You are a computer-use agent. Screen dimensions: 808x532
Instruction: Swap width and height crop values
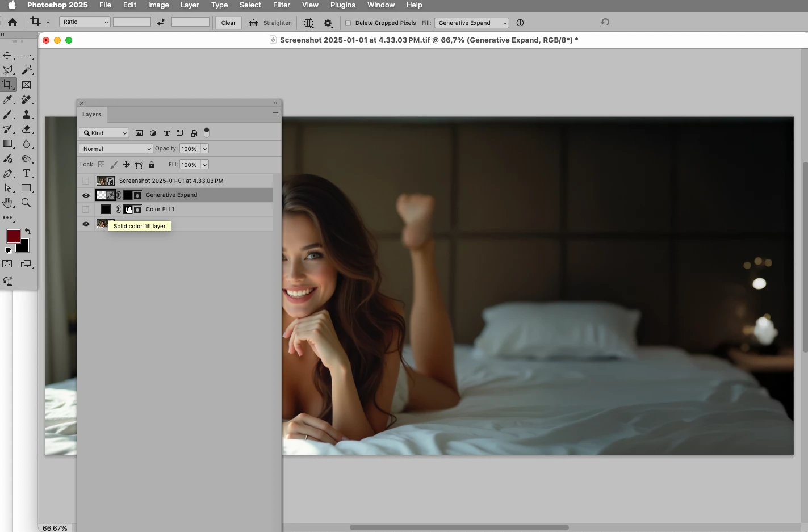161,22
